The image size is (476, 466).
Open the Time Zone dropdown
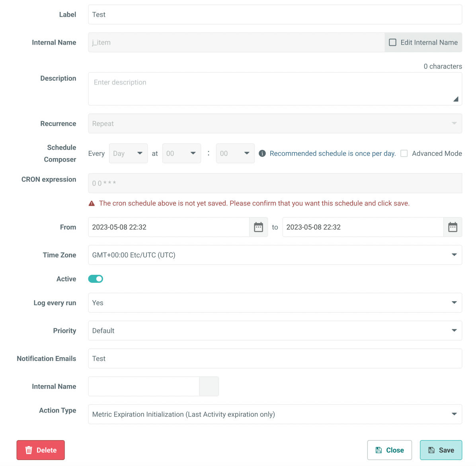coord(275,255)
